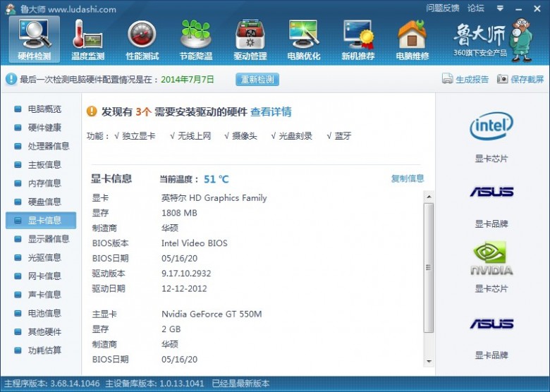Click the 光盘刻录 feature label
Image resolution: width=550 pixels, height=392 pixels.
click(x=295, y=136)
